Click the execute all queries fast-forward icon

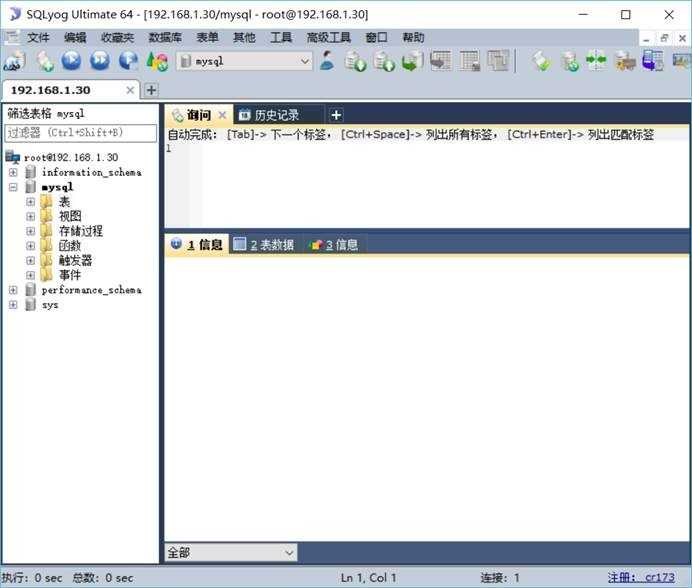click(x=100, y=61)
